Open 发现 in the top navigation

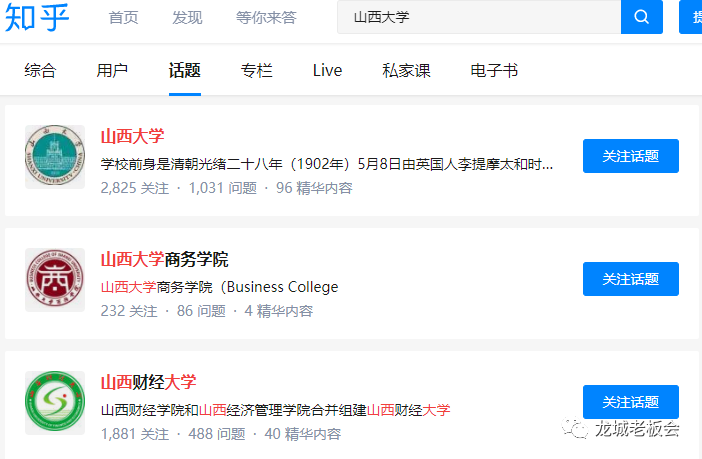coord(187,17)
